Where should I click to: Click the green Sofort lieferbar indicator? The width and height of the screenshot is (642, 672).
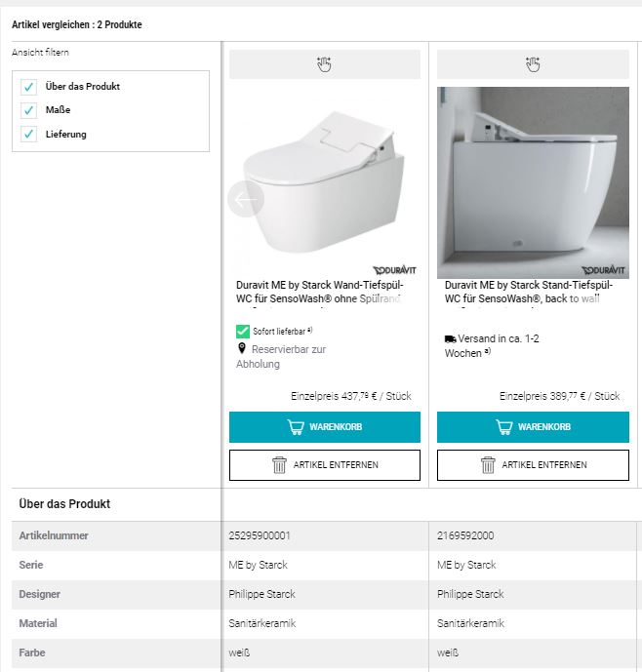[x=243, y=332]
